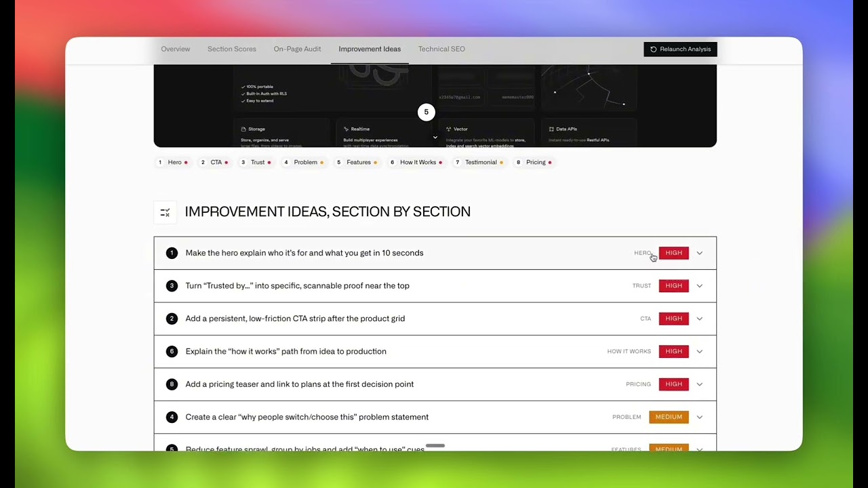868x488 pixels.
Task: Click 'Create a clear why people switch' text
Action: click(307, 417)
